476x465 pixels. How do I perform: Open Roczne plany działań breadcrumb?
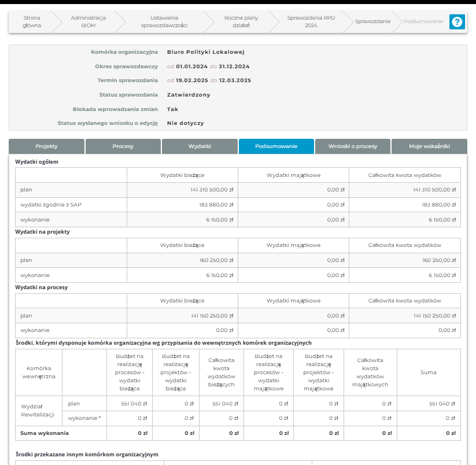(241, 21)
